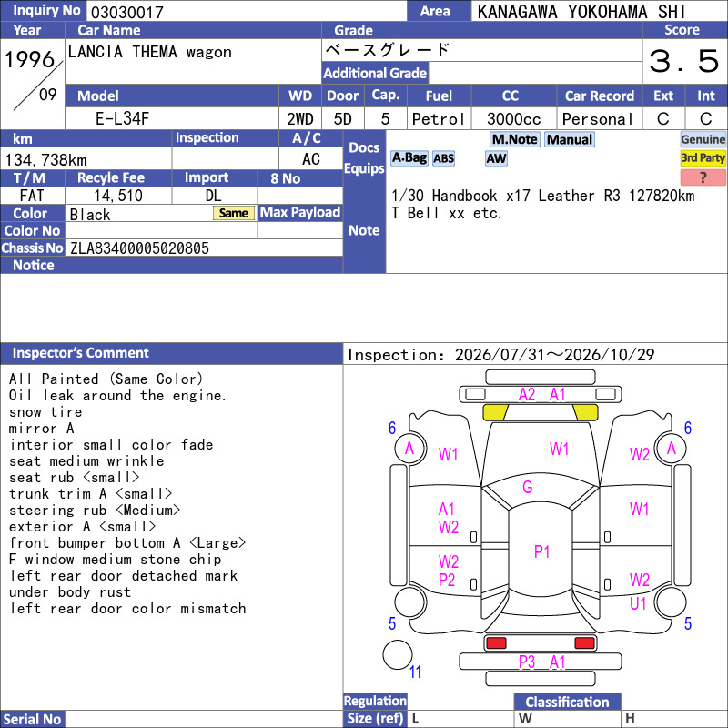
Task: Click the Petrol fuel value
Action: pos(438,119)
